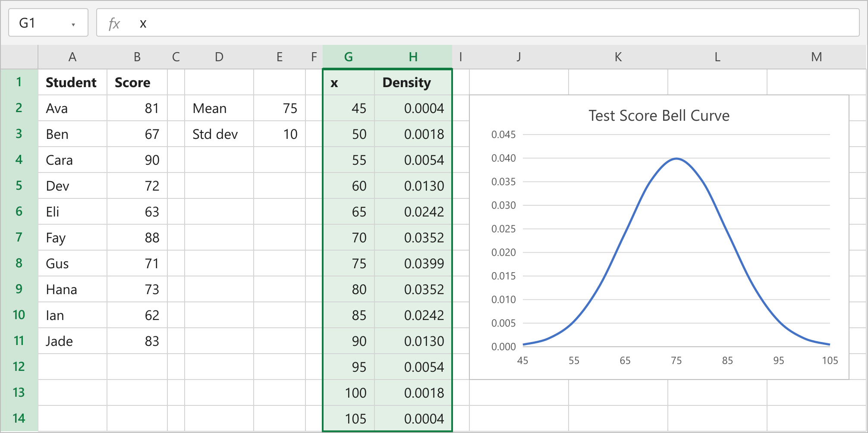Select Cara's score of 90

pyautogui.click(x=137, y=160)
